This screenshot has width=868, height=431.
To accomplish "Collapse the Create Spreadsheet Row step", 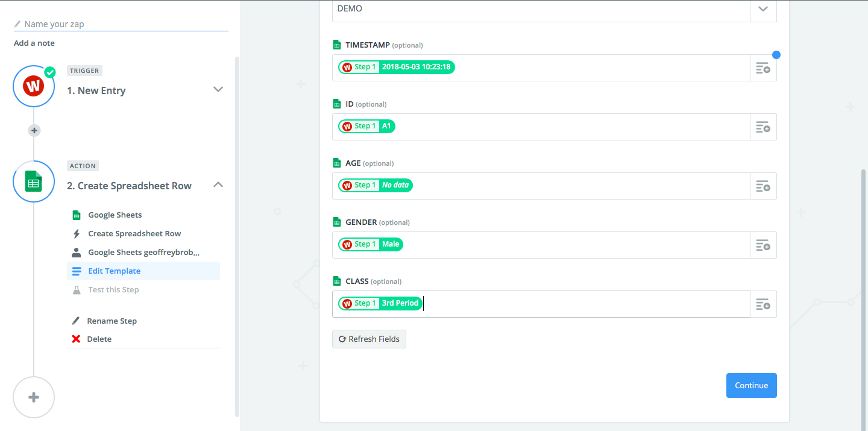I will point(218,184).
